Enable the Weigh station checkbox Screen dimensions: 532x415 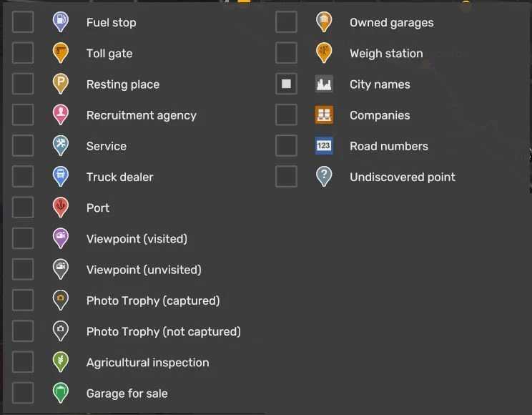(286, 53)
